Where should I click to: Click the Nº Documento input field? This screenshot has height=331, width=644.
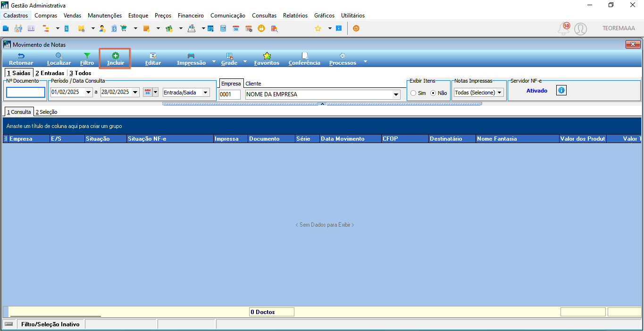pos(25,93)
